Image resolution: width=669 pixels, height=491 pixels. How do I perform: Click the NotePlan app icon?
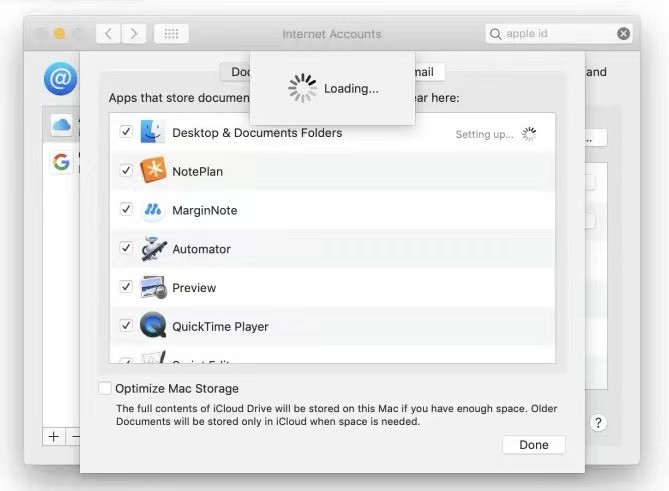(153, 170)
